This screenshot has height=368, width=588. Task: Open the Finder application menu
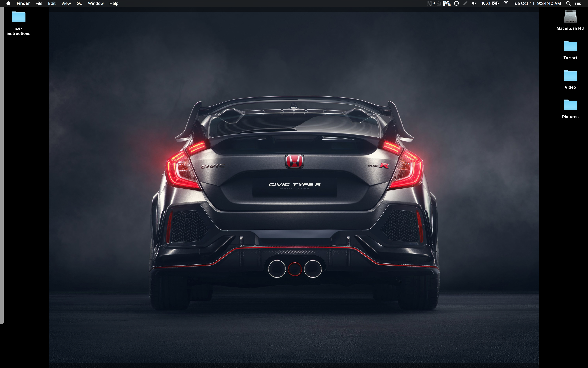tap(23, 3)
